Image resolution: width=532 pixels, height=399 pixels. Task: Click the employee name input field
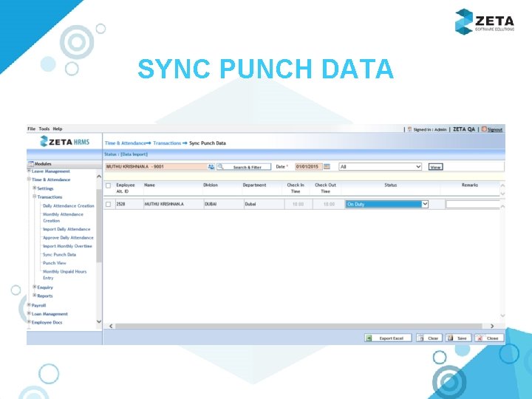pos(156,166)
